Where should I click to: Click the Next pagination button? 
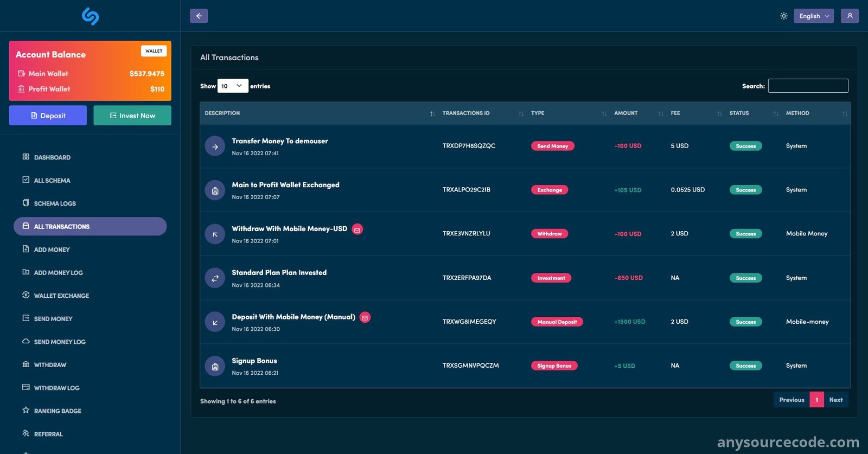tap(836, 400)
